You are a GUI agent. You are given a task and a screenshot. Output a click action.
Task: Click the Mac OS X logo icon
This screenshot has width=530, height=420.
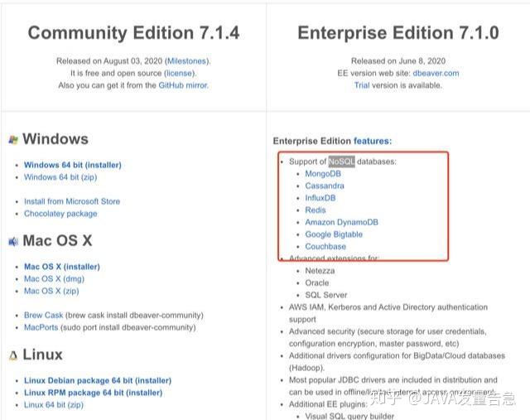coord(12,242)
